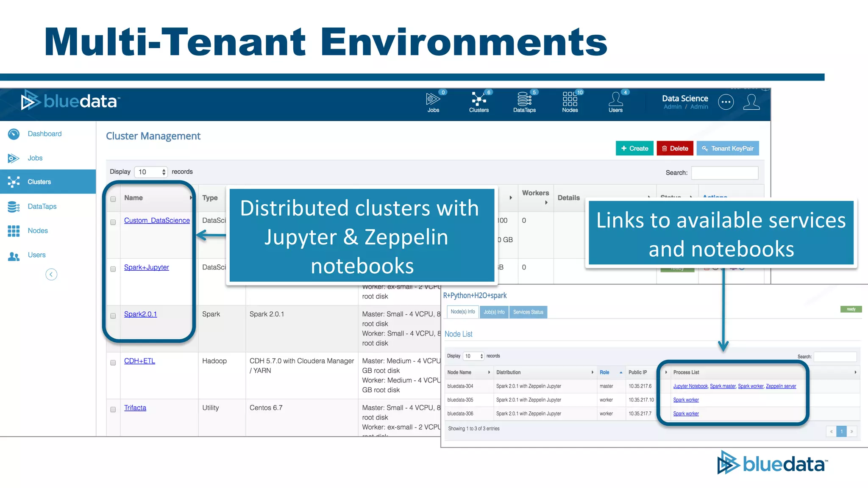Open the DataTaps icon in top navigation
The image size is (868, 488).
tap(524, 102)
